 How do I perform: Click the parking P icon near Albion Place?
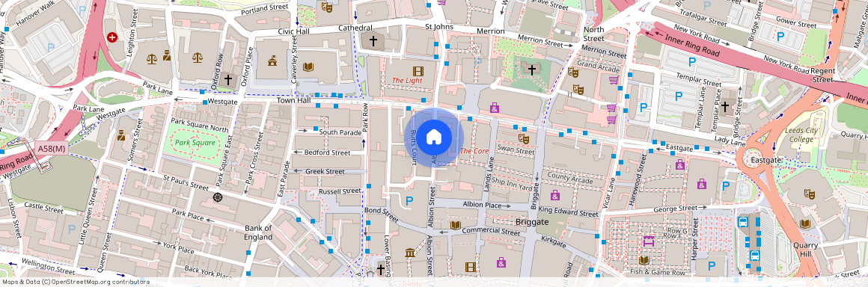click(409, 201)
